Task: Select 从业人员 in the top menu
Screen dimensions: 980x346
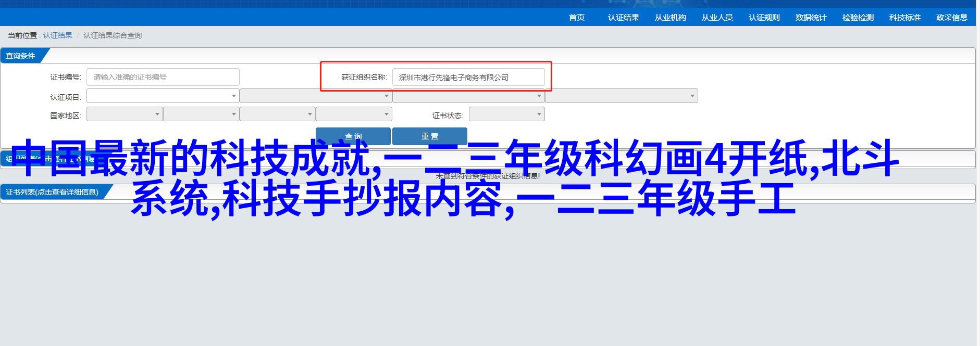Action: coord(717,18)
